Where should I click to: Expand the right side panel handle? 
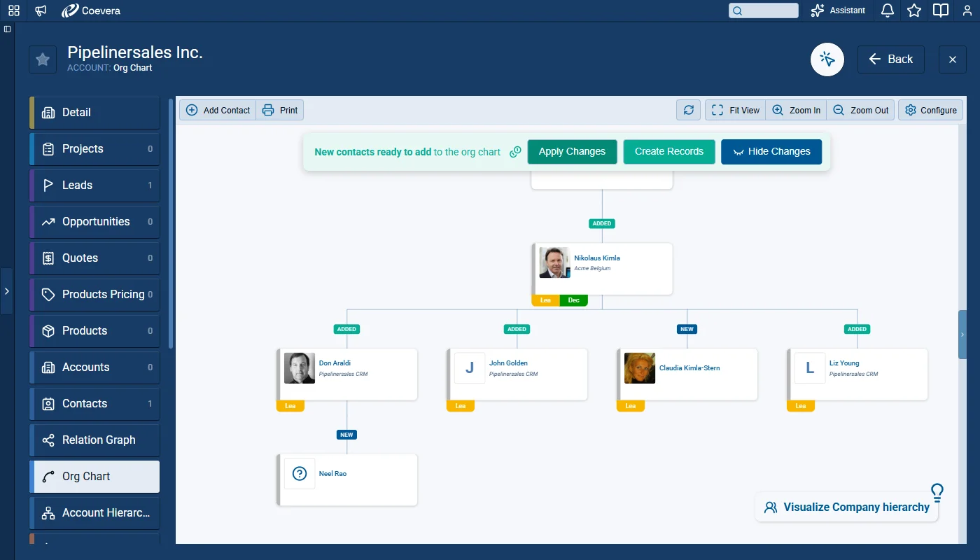click(963, 335)
